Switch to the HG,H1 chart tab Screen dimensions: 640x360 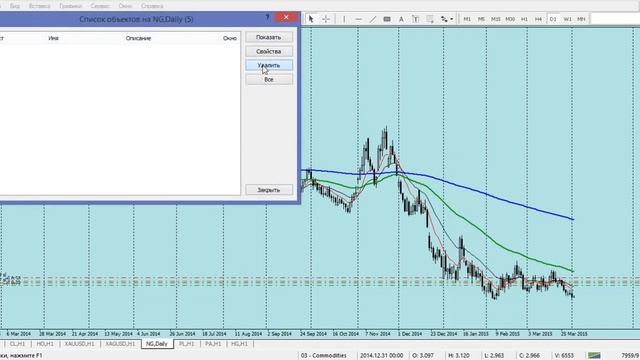[x=240, y=344]
